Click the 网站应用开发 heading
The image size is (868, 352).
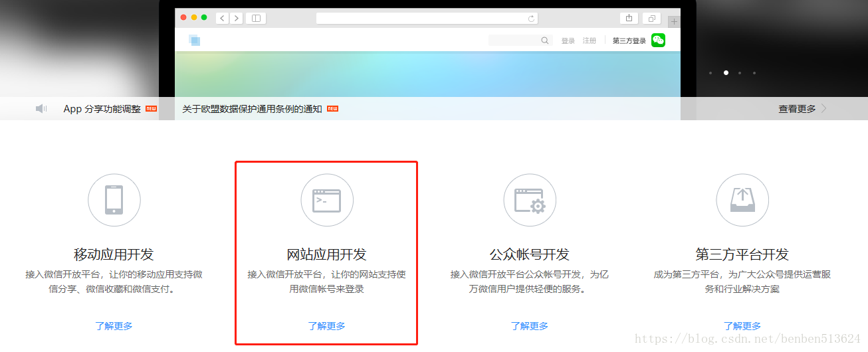coord(326,254)
